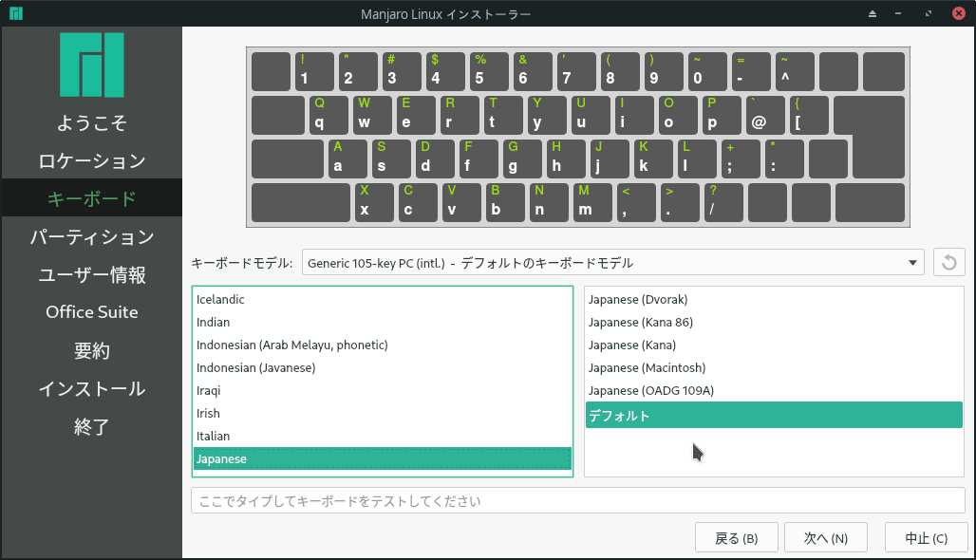Click the 戻る (B) back button
This screenshot has height=560, width=976.
737,537
